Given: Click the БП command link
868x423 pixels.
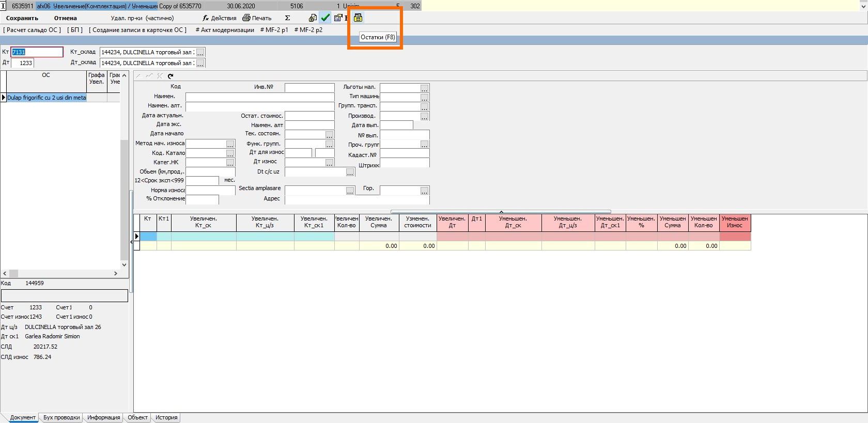Looking at the screenshot, I should click(75, 30).
